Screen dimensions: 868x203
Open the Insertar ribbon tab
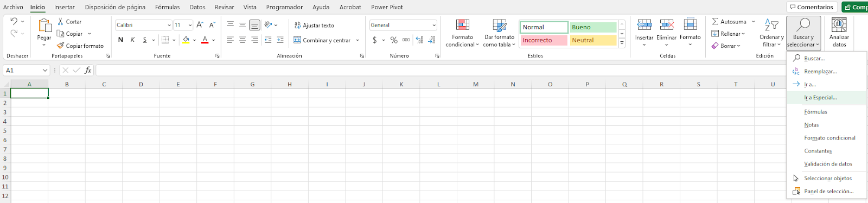[x=65, y=7]
